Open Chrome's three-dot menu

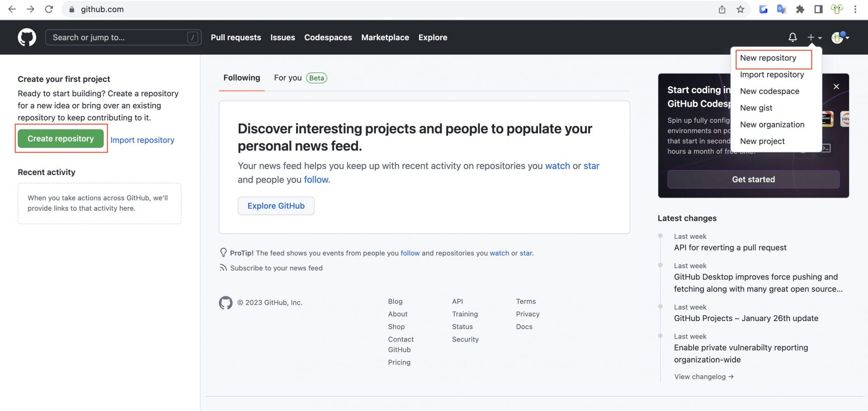855,9
